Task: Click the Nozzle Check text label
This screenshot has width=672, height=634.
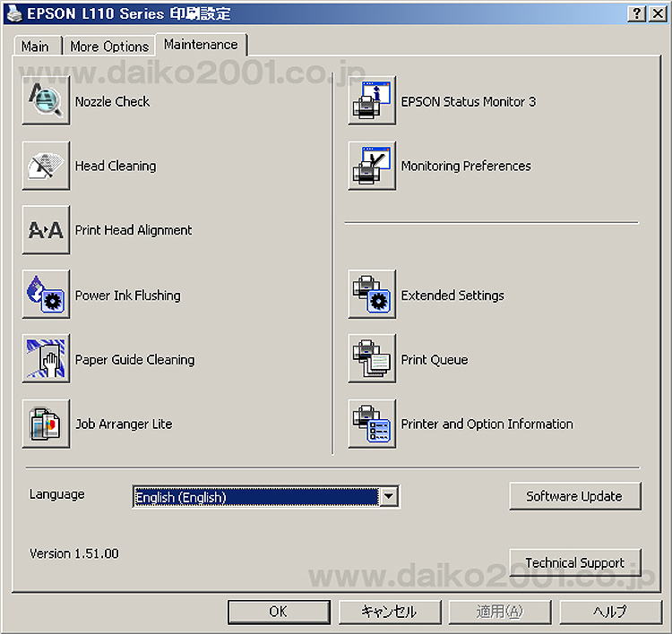Action: 112,101
